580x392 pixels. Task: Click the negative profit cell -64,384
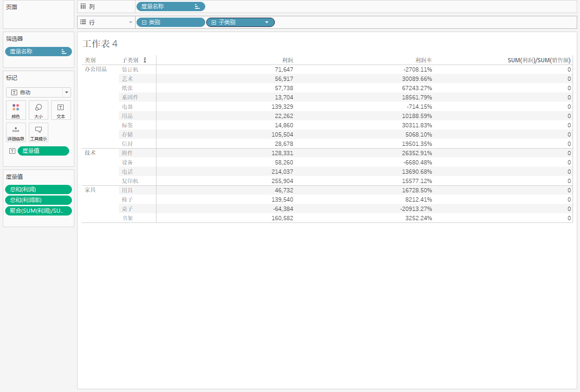pos(283,209)
